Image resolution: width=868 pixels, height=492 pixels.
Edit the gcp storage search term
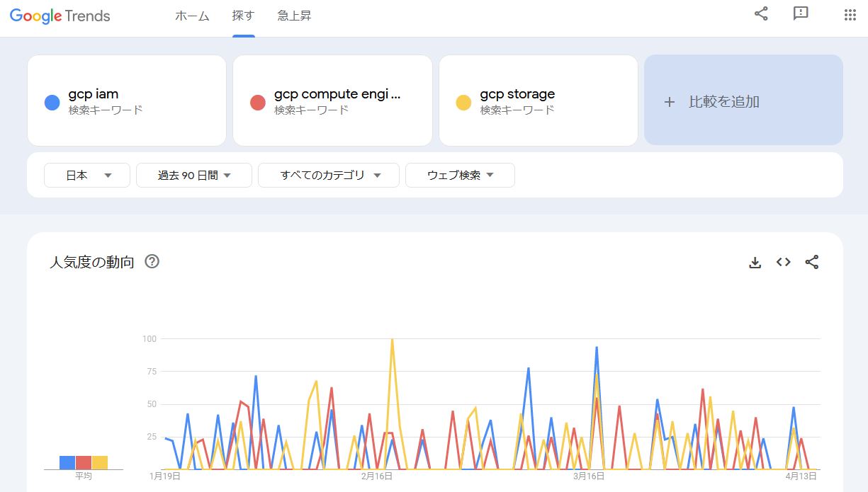(539, 101)
